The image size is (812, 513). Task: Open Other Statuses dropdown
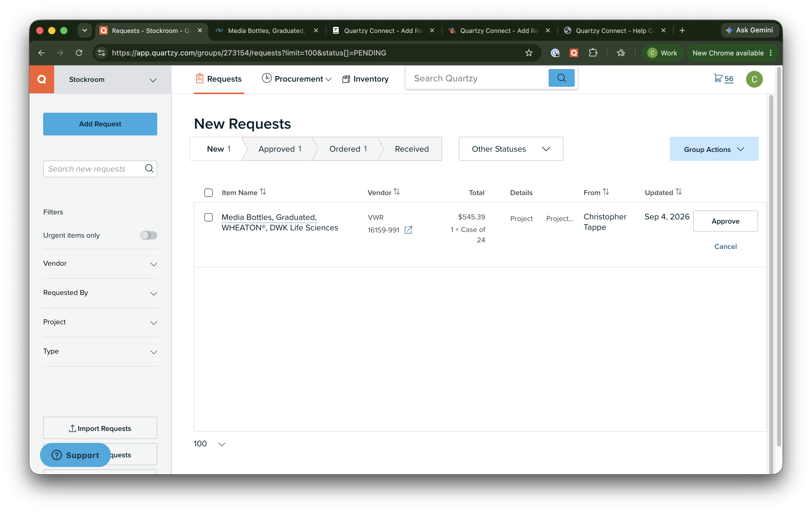coord(511,149)
